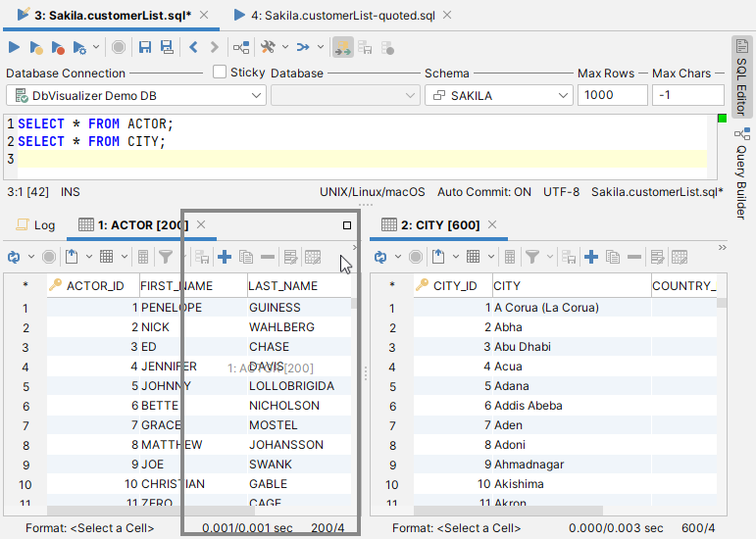
Task: Enable the Sticky checkbox
Action: [221, 72]
